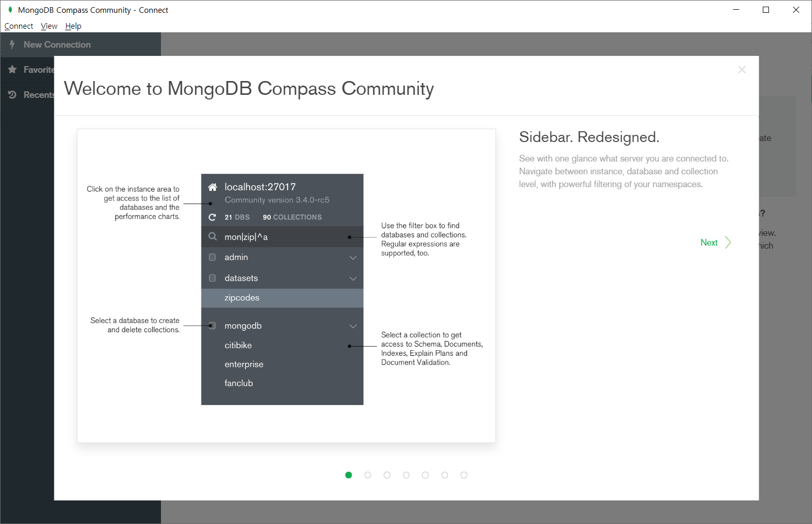Click the database icon beside datasets
Image resolution: width=812 pixels, height=524 pixels.
[x=212, y=278]
